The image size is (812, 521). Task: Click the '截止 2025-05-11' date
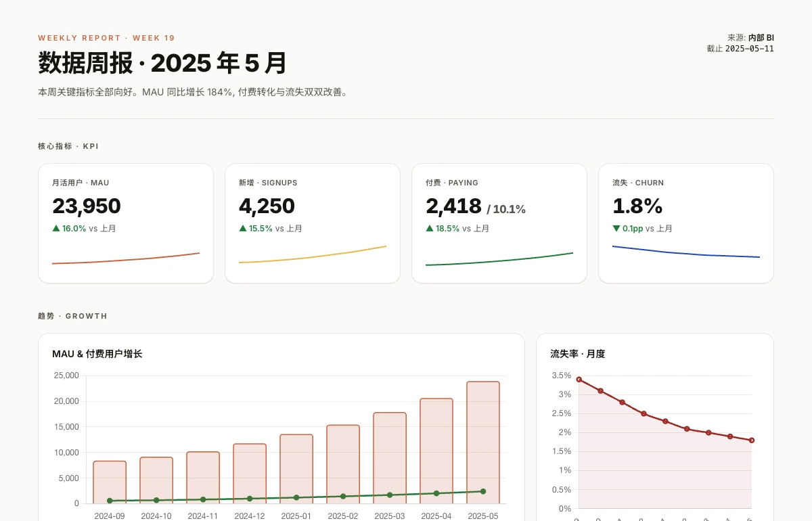point(740,49)
